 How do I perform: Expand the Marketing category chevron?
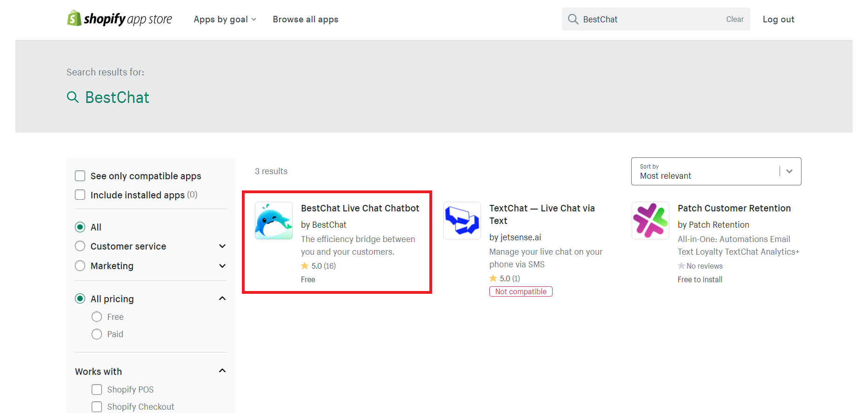click(x=222, y=265)
